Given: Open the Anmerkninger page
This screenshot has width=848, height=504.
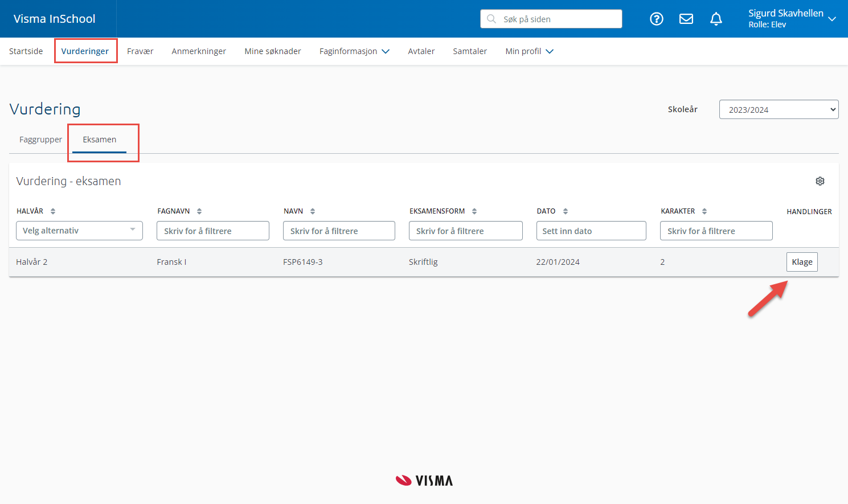Looking at the screenshot, I should 199,51.
